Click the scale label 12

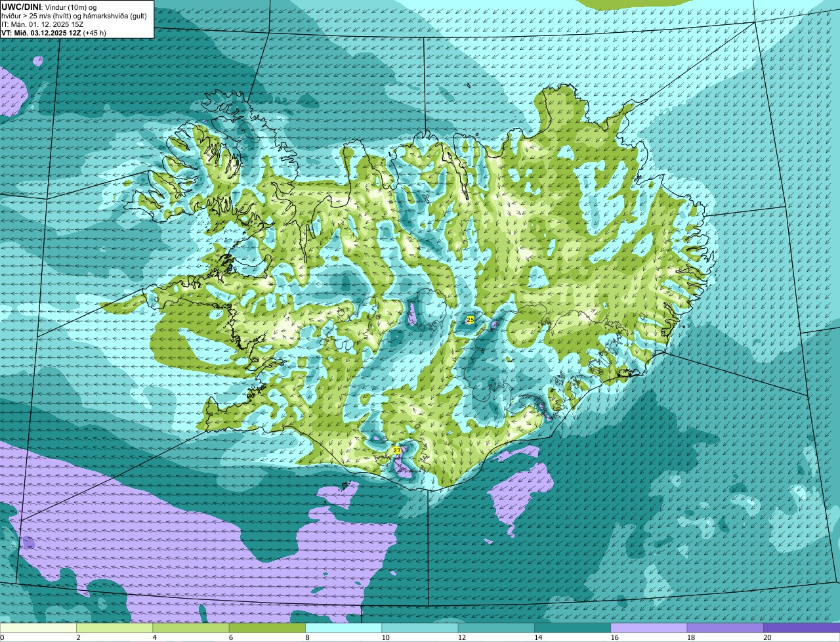(461, 637)
